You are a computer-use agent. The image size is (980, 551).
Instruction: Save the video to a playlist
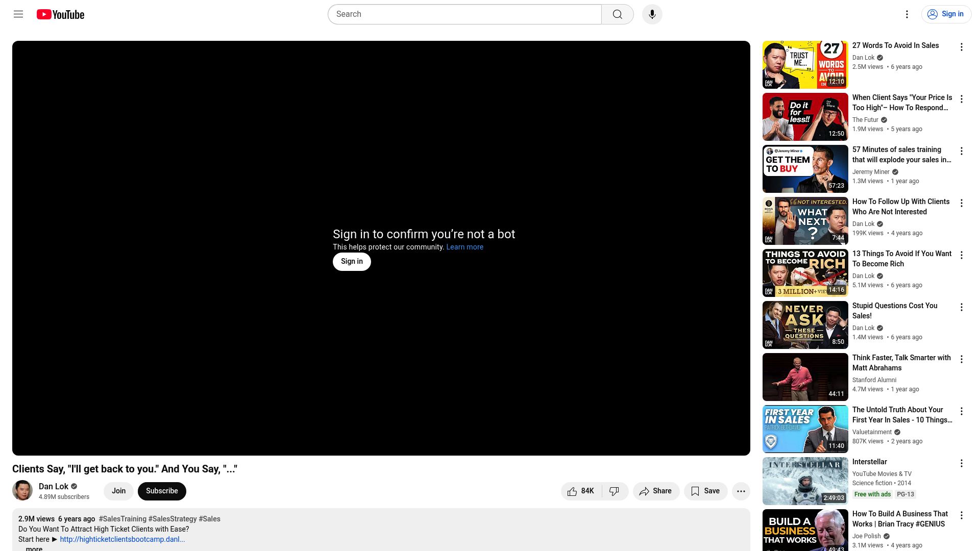[x=705, y=491]
